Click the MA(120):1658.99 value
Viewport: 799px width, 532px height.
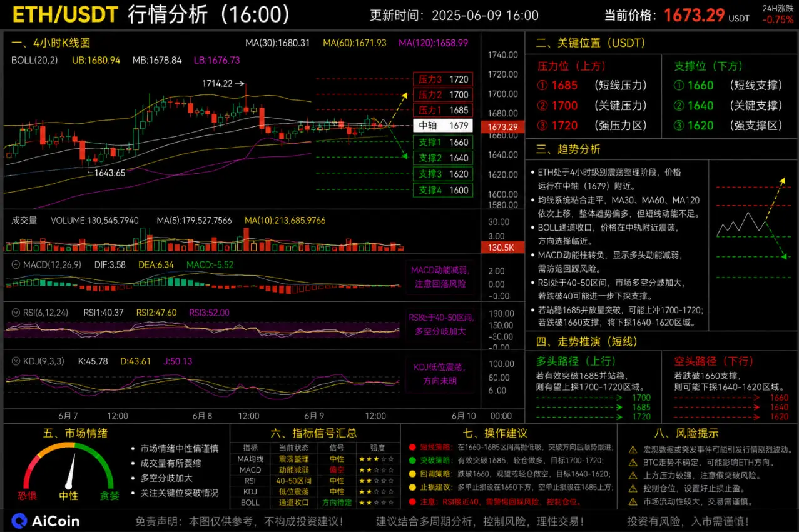(434, 43)
